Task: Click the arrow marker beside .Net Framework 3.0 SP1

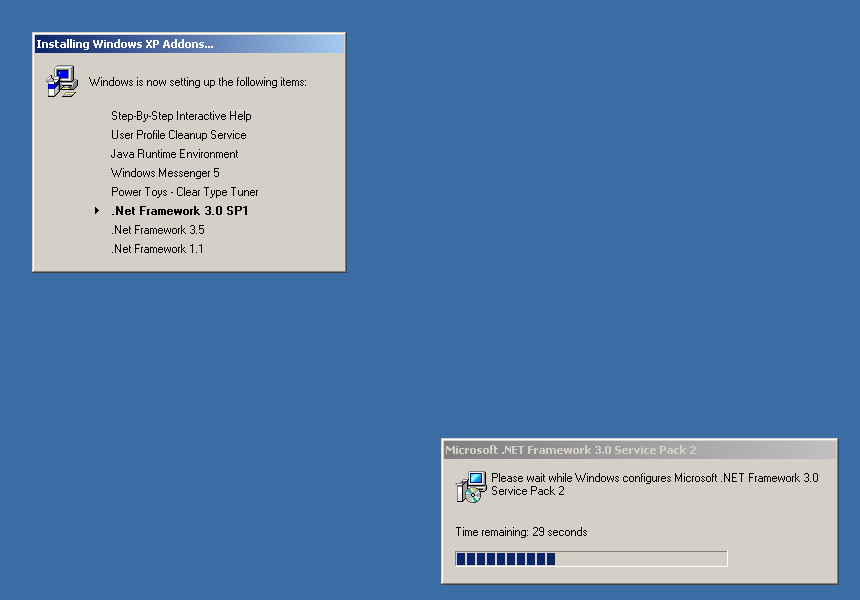Action: click(x=97, y=211)
